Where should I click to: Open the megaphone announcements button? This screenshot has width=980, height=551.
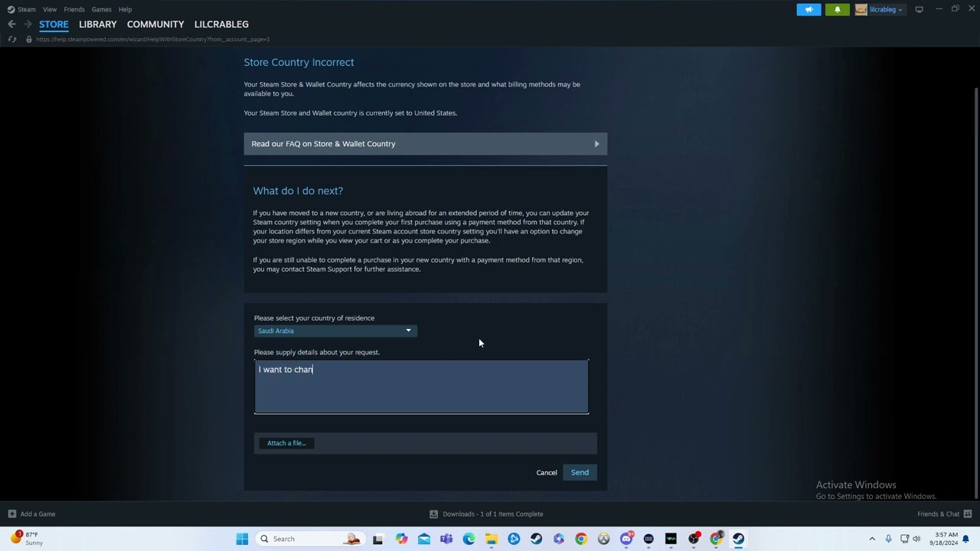pyautogui.click(x=808, y=9)
